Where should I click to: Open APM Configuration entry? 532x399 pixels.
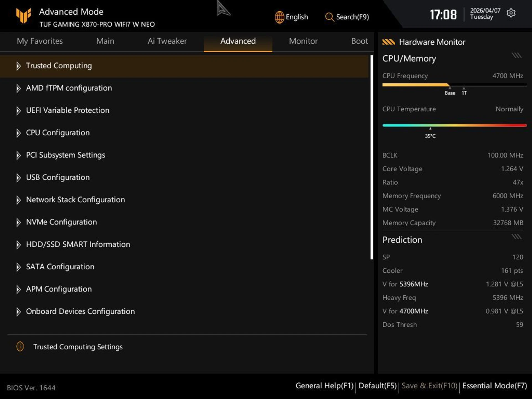point(59,289)
